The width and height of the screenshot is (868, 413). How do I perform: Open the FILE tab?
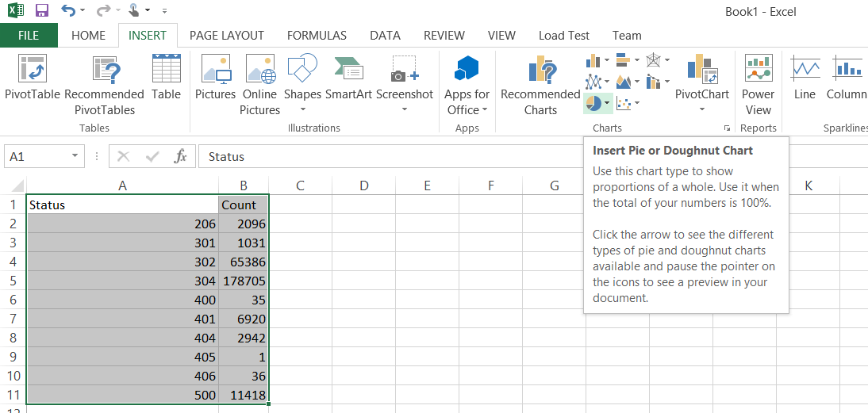[29, 36]
